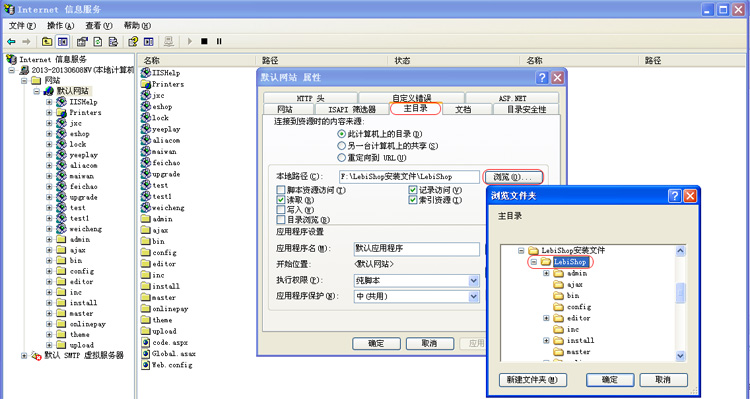Image resolution: width=750 pixels, height=399 pixels.
Task: Enable 脚本资源访问 checkbox
Action: [281, 190]
